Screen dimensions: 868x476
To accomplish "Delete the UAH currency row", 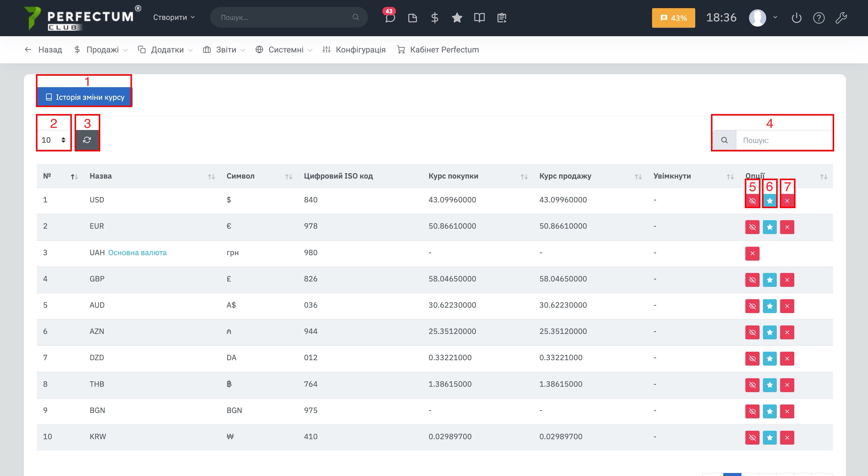I will click(x=752, y=253).
